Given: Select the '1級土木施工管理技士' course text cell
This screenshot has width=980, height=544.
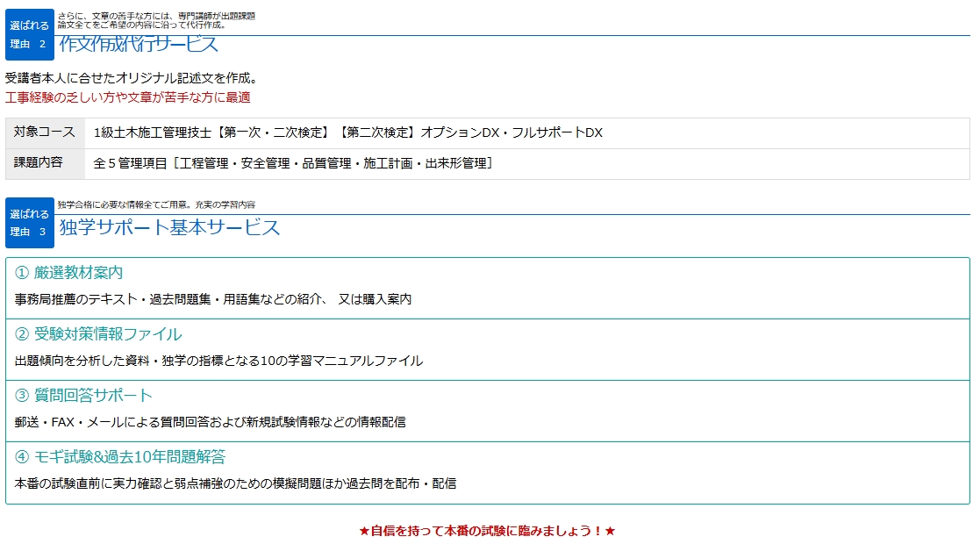Looking at the screenshot, I should pyautogui.click(x=348, y=133).
